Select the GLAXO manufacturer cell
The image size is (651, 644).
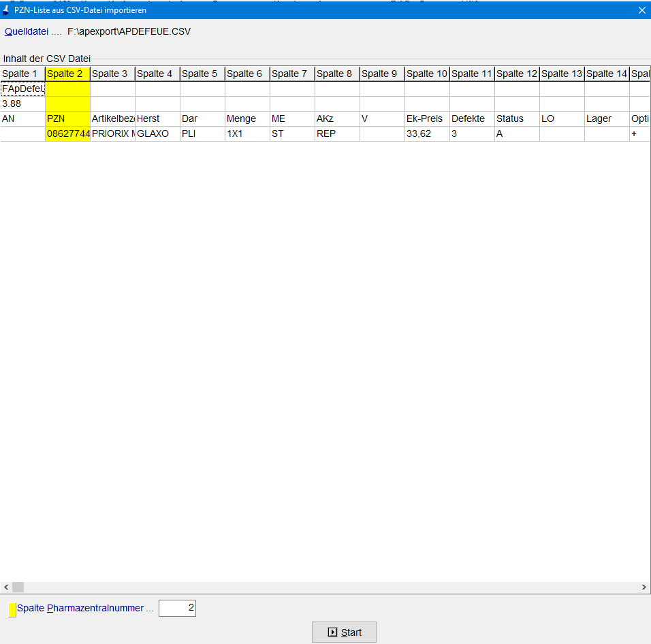point(157,134)
